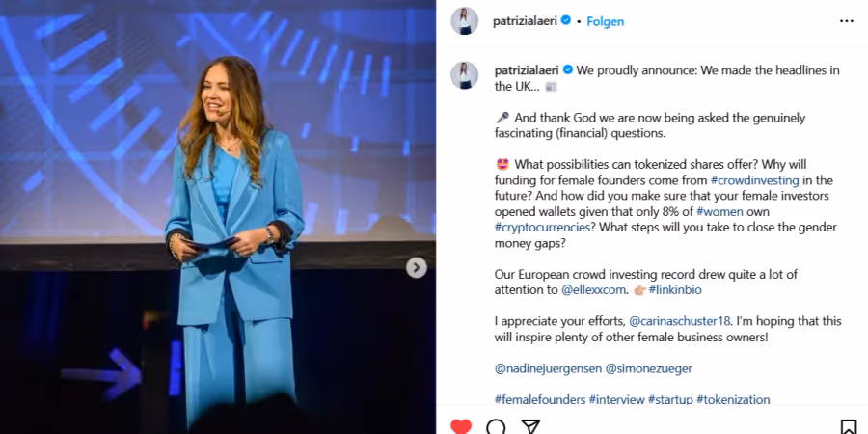Open the #linkinbio hashtag
868x434 pixels.
point(675,289)
